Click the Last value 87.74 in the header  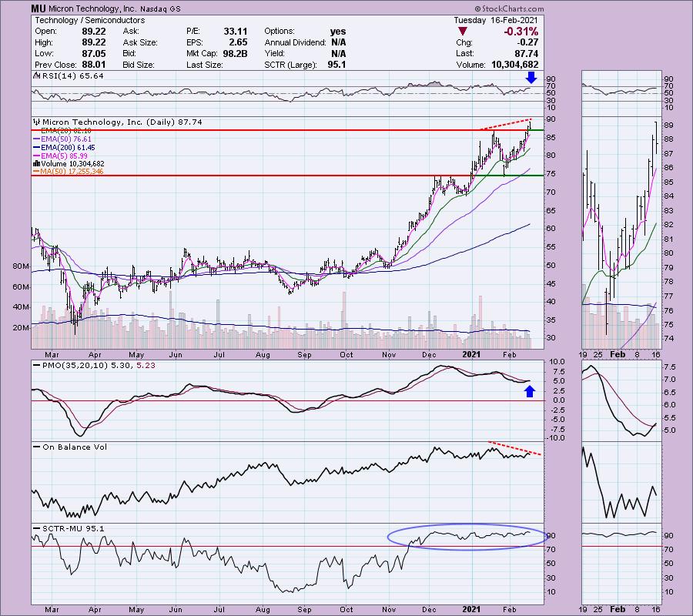(x=527, y=53)
